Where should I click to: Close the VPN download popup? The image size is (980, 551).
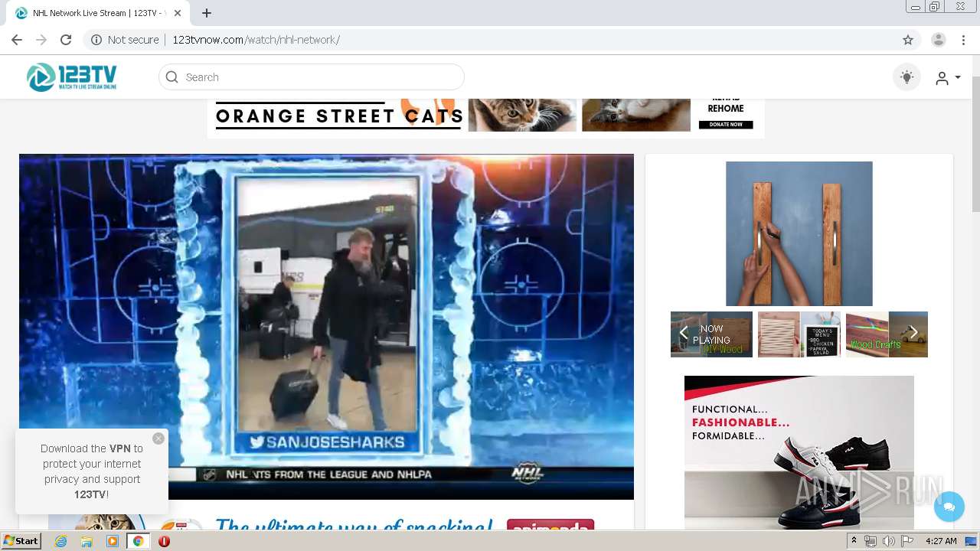coord(158,439)
